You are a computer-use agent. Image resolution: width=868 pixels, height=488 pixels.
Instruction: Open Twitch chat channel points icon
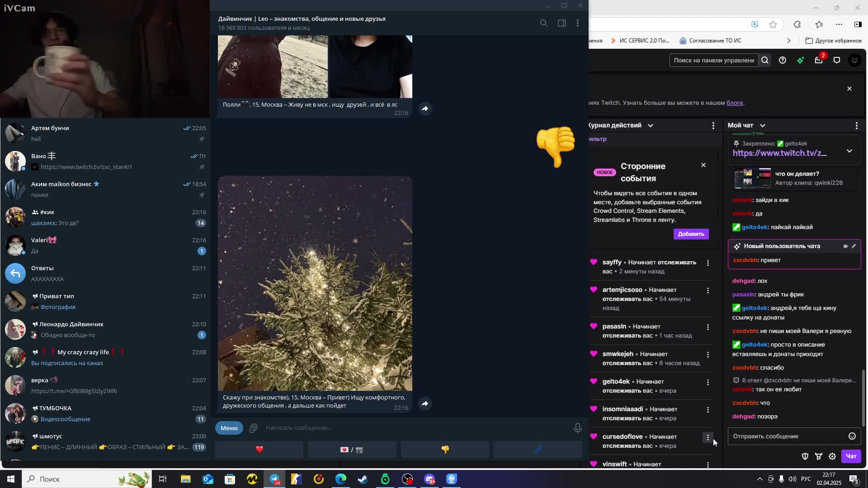click(819, 456)
